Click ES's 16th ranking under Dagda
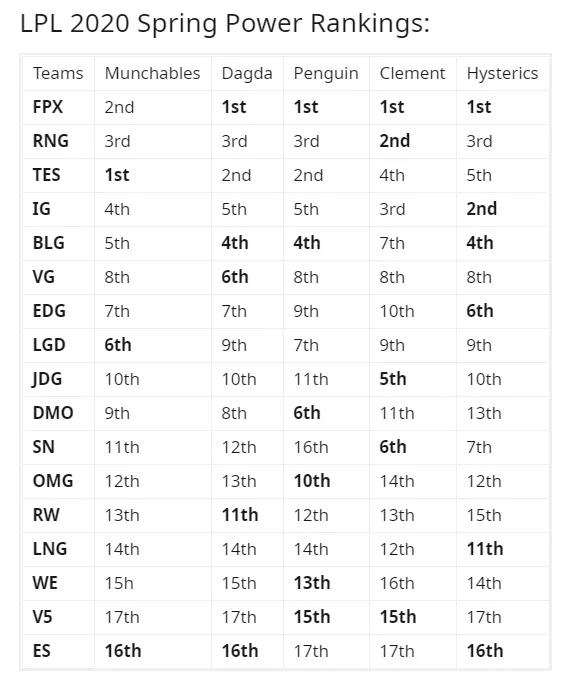Screen dimensions: 582x689 [240, 651]
